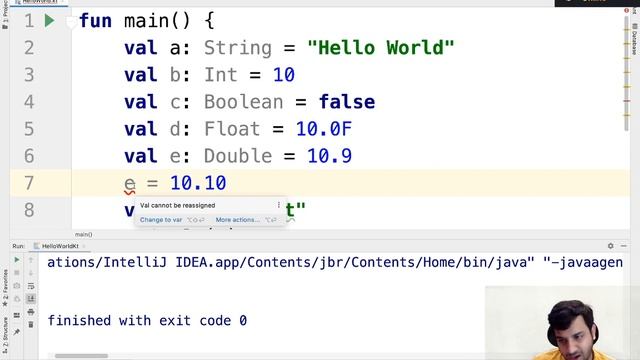This screenshot has height=360, width=640.
Task: Click the red error indicator atop the scrollbar
Action: (x=627, y=11)
